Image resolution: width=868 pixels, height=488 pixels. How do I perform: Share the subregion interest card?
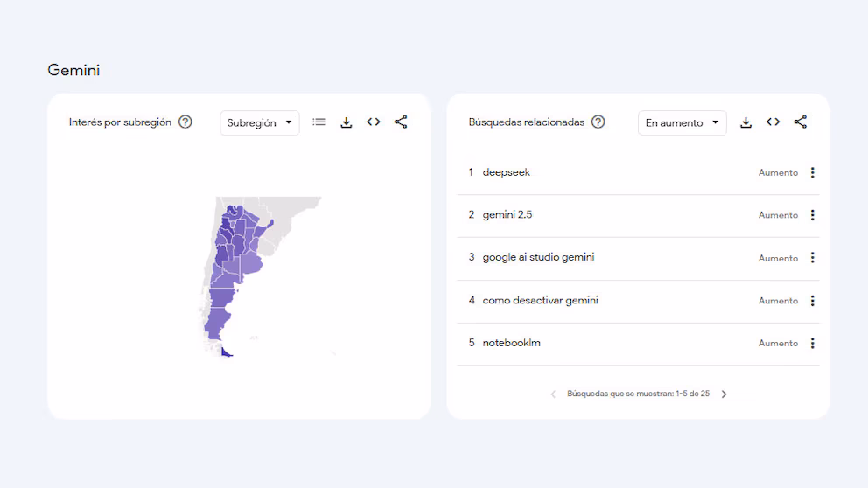[401, 122]
